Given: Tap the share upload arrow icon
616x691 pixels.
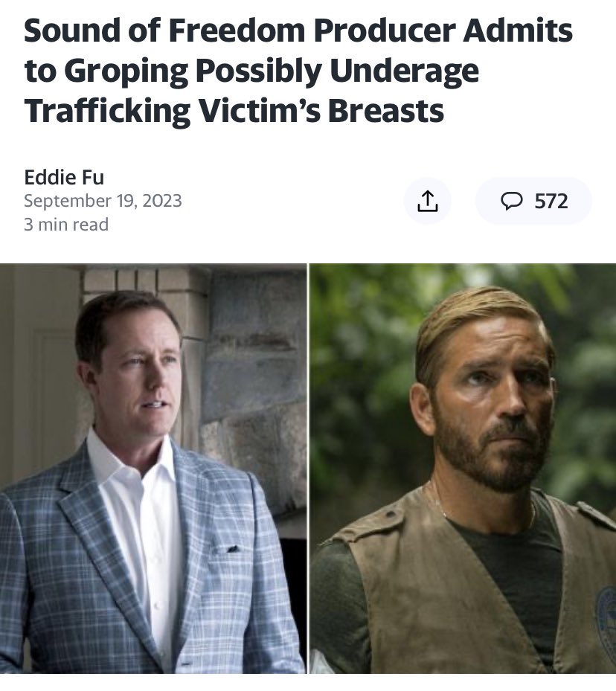Looking at the screenshot, I should coord(428,201).
